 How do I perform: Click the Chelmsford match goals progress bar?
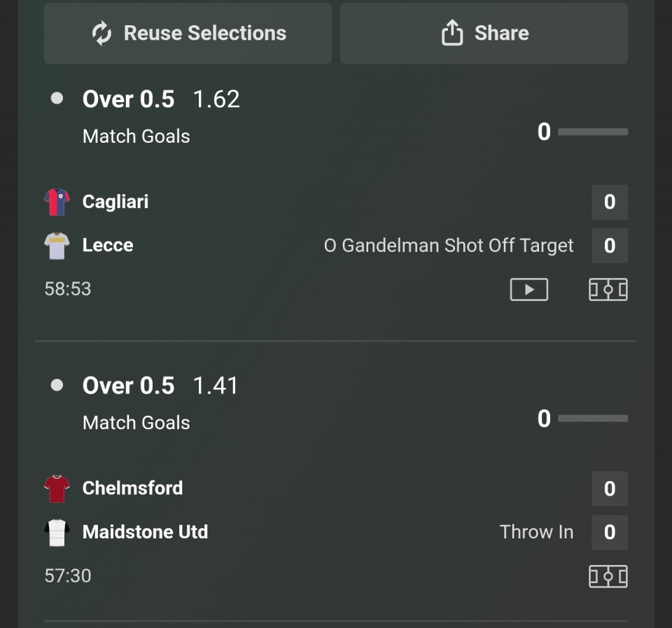tap(593, 419)
